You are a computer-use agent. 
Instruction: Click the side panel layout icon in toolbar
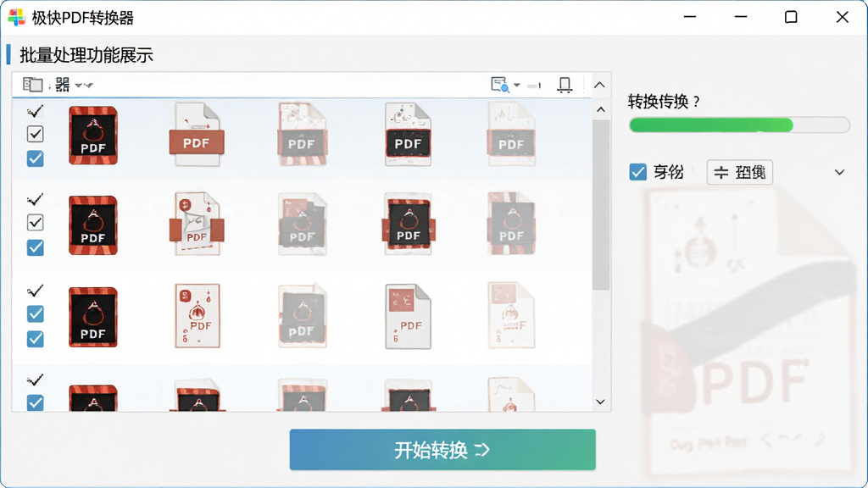pos(33,85)
